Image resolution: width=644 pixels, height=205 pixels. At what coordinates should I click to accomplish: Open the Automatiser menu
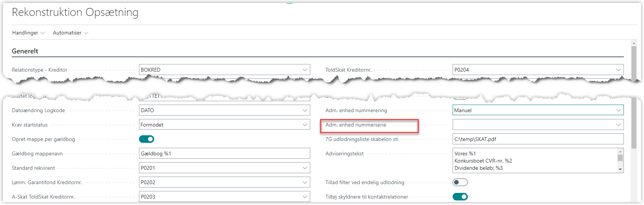click(x=70, y=33)
